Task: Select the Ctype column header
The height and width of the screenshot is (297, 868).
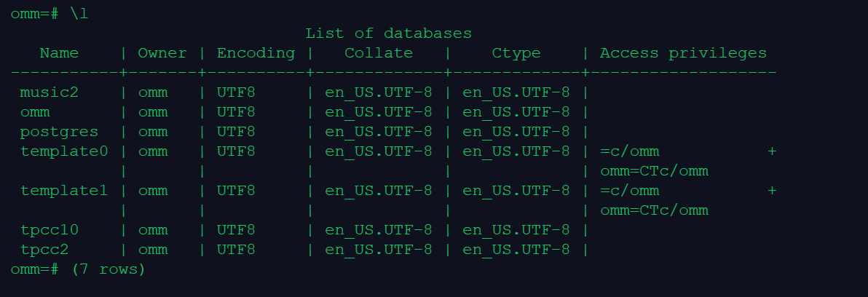Action: coord(516,53)
